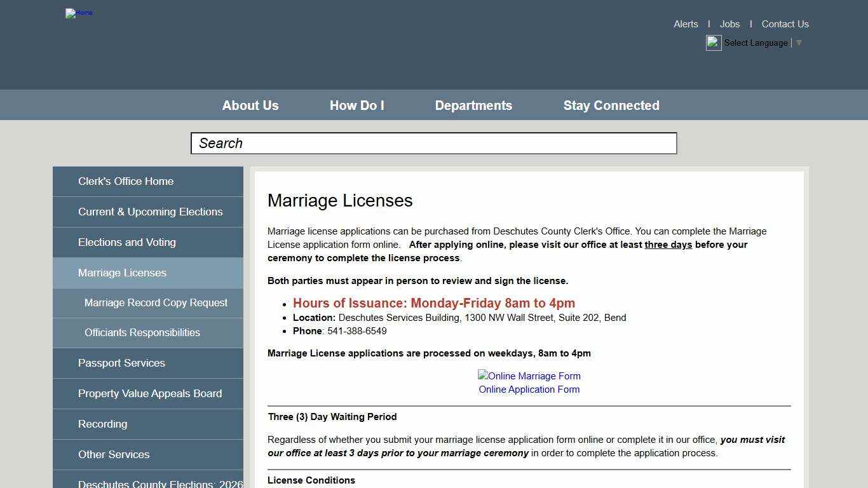
Task: Select Property Value Appeals Board
Action: pos(150,393)
